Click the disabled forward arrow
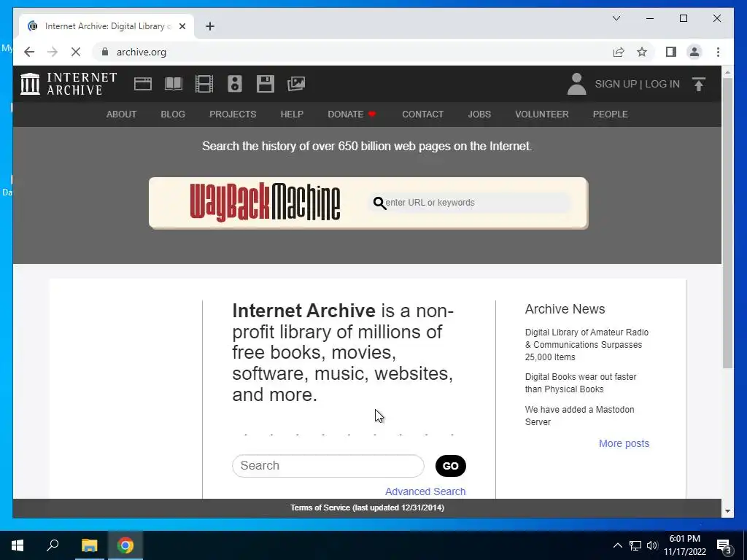The image size is (747, 560). point(53,52)
